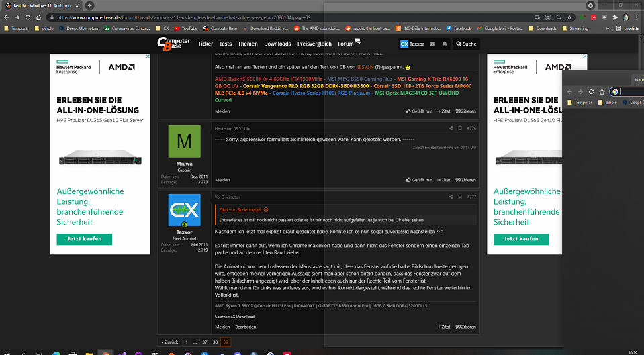Expand the Downloads bookmark folder
Viewport: 644px width, 355px height.
[x=542, y=28]
